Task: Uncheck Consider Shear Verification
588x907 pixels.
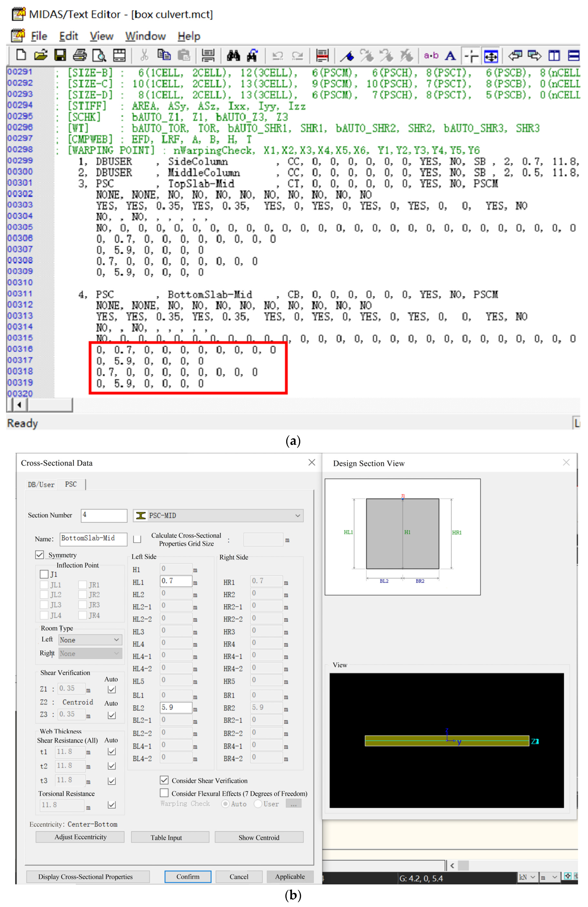Action: pos(164,780)
